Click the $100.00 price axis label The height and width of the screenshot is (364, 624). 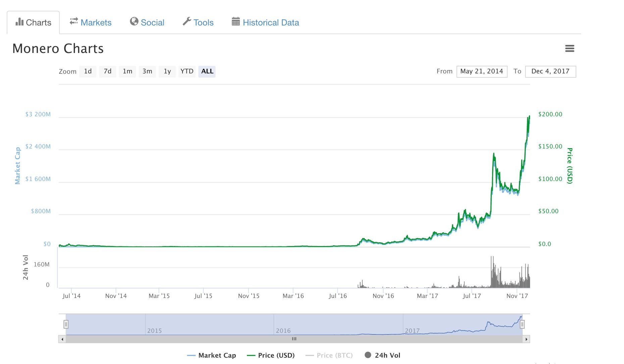550,179
